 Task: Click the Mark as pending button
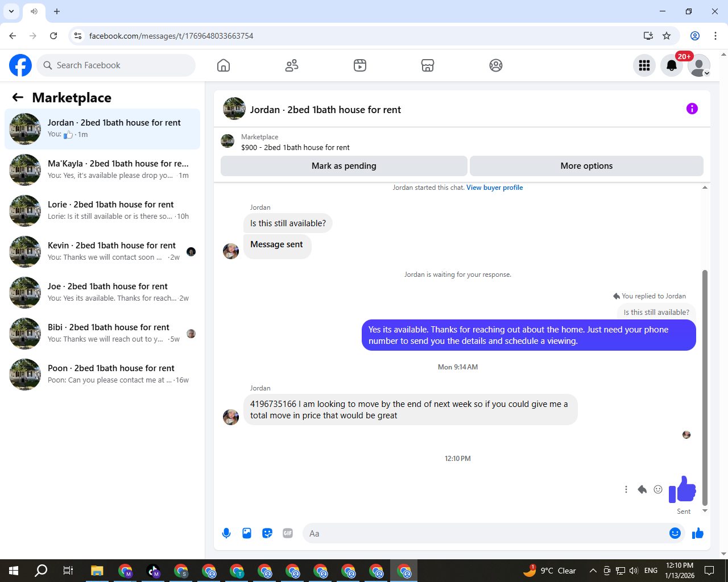point(344,166)
